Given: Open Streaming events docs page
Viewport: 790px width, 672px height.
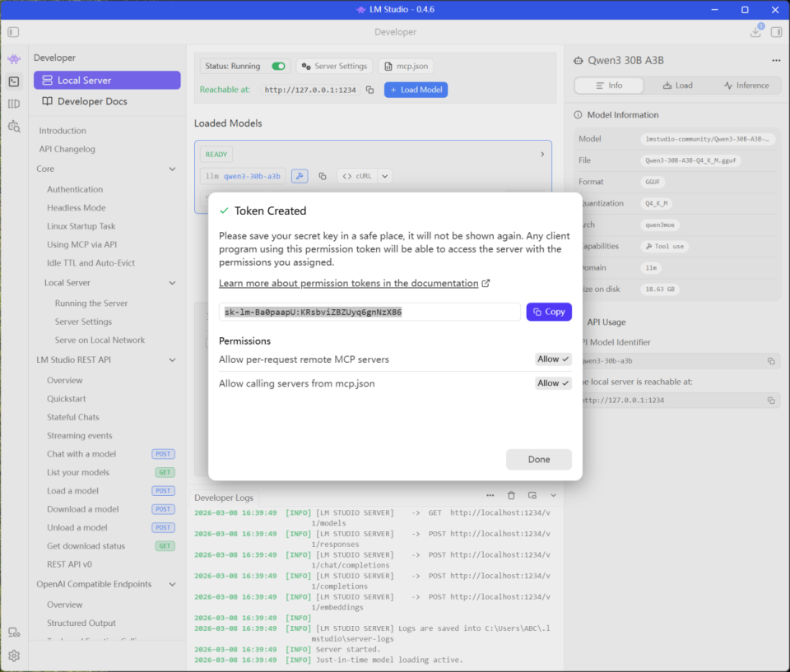Looking at the screenshot, I should tap(80, 435).
